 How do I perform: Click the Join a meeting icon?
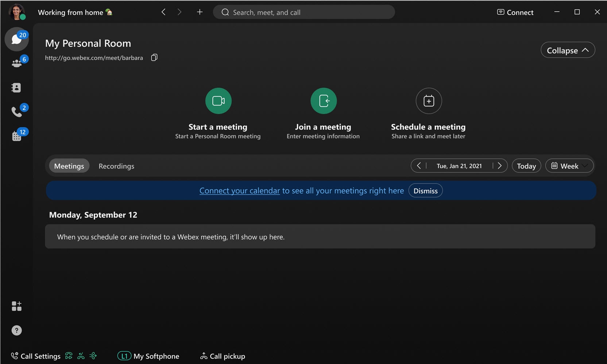[324, 101]
